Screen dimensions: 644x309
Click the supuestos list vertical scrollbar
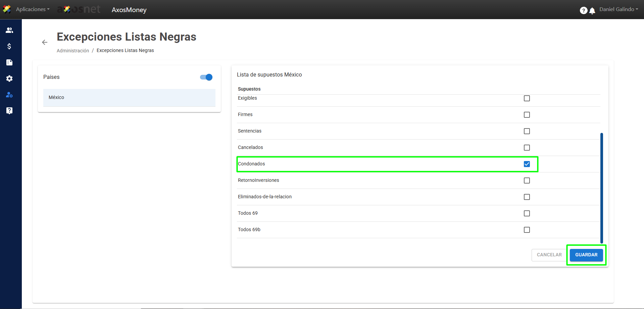click(601, 188)
